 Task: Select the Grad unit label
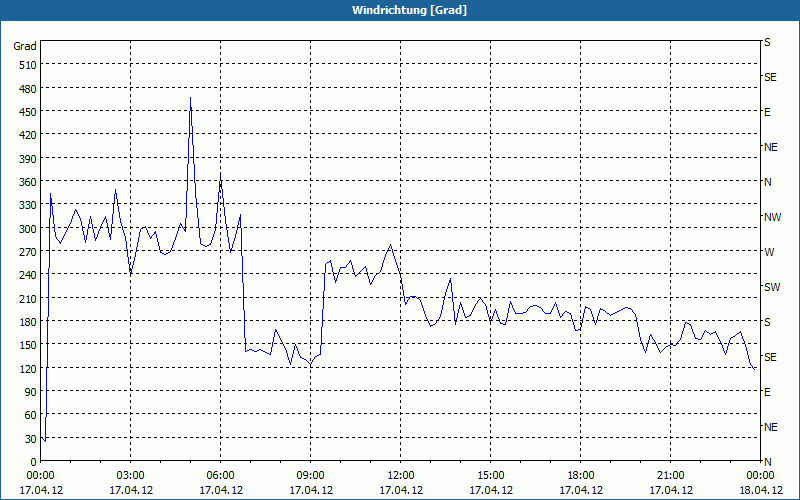24,46
